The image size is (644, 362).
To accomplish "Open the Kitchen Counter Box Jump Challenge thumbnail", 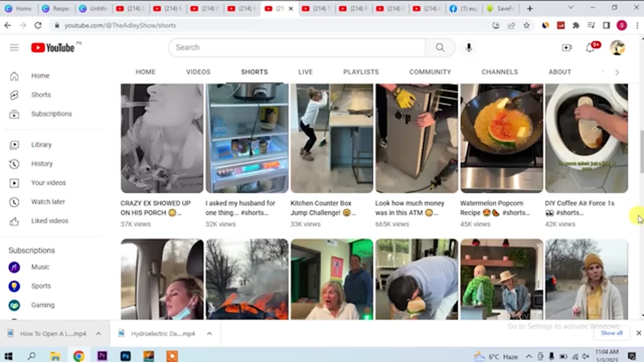I will pos(332,138).
